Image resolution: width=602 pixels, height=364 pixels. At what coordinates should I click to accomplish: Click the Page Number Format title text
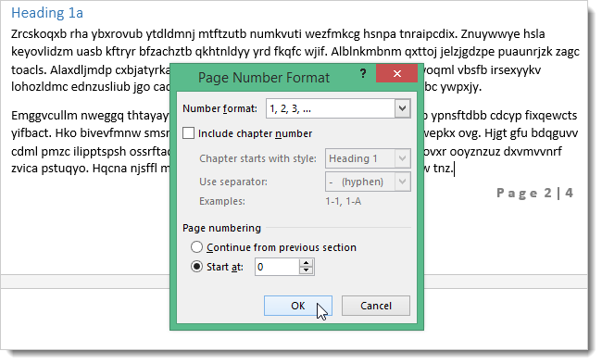[x=264, y=78]
